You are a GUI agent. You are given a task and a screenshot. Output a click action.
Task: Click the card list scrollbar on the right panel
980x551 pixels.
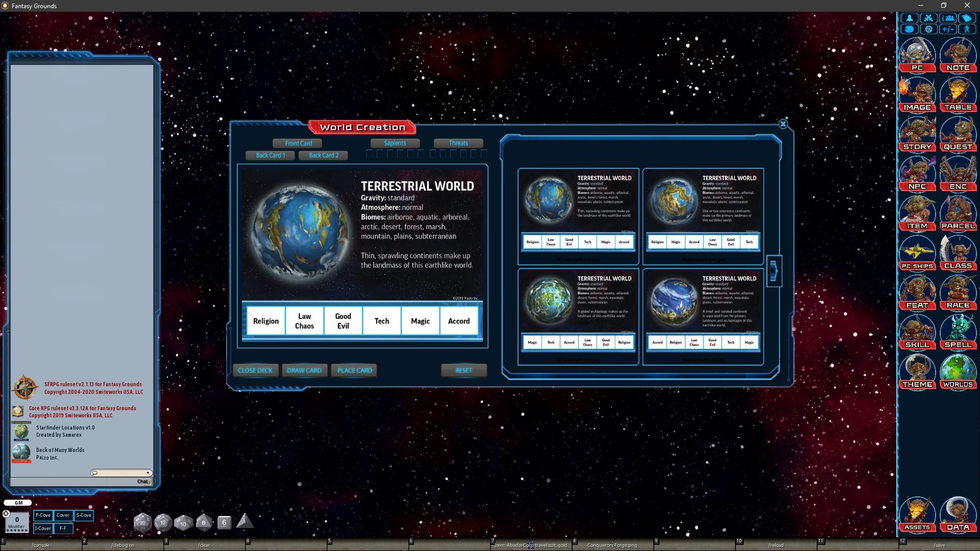tap(774, 271)
